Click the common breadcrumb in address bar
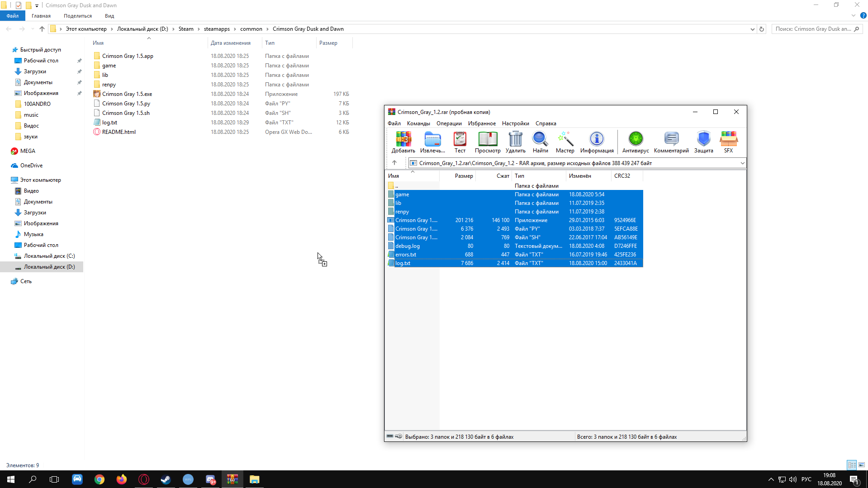868x488 pixels. 251,29
